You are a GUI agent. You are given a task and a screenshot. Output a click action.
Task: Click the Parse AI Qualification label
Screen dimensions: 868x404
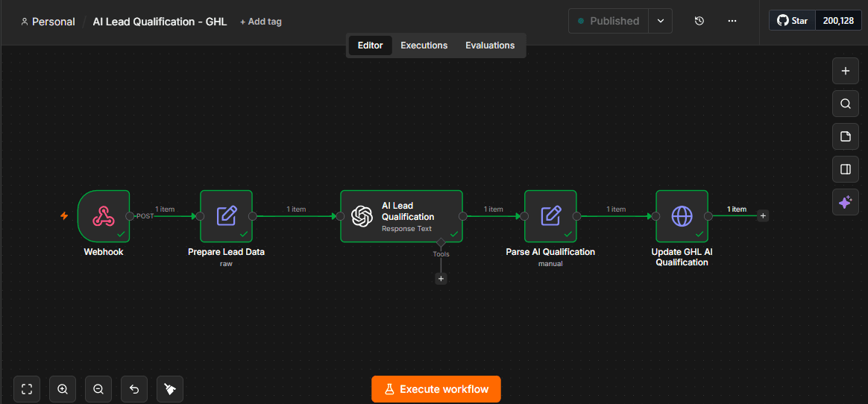(550, 252)
